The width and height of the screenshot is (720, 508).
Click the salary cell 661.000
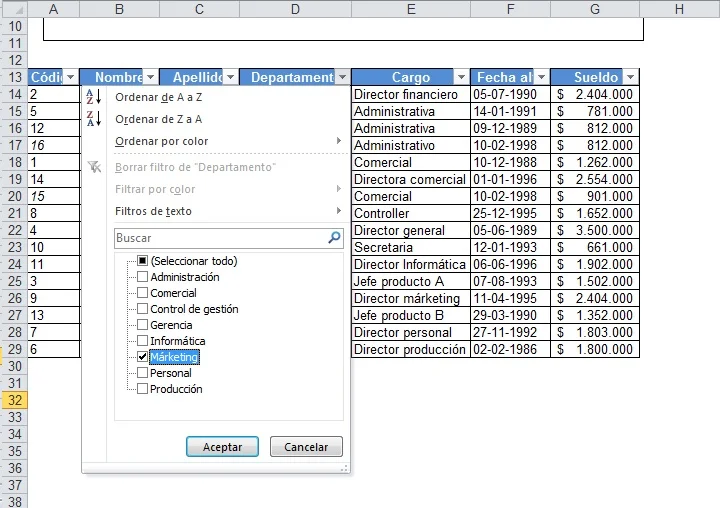(x=595, y=247)
